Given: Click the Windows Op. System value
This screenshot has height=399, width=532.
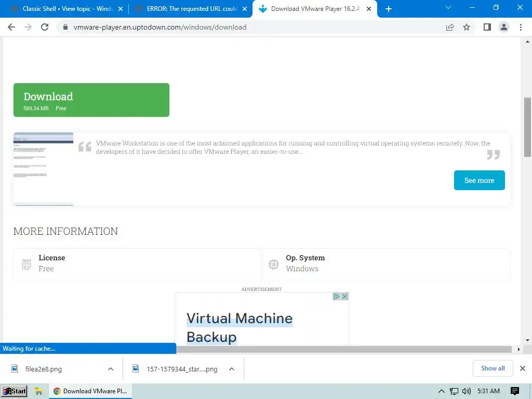Looking at the screenshot, I should pyautogui.click(x=302, y=269).
